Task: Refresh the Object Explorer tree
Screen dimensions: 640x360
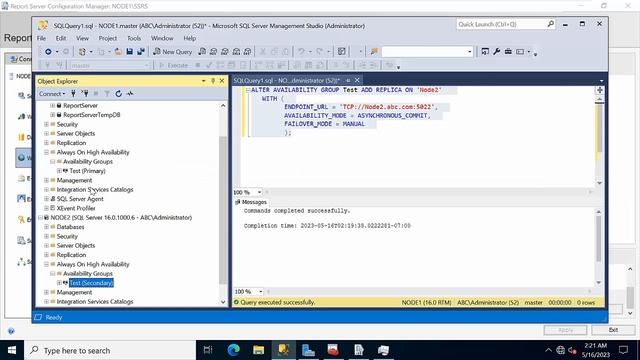Action: (x=118, y=93)
